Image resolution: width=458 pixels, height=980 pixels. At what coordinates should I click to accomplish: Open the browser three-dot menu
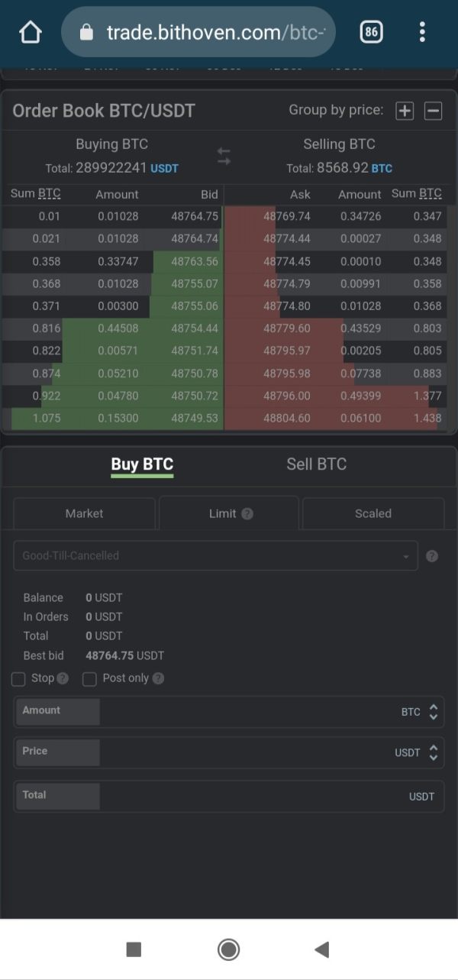pos(422,32)
